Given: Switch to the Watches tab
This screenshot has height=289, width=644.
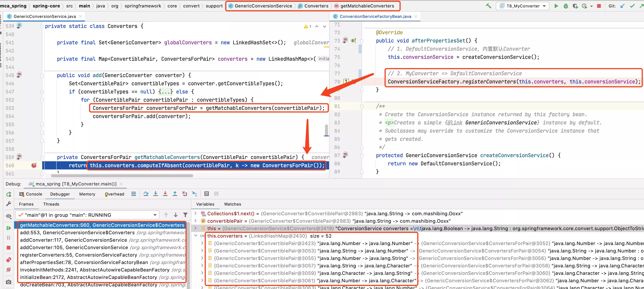Looking at the screenshot, I should pyautogui.click(x=232, y=204).
